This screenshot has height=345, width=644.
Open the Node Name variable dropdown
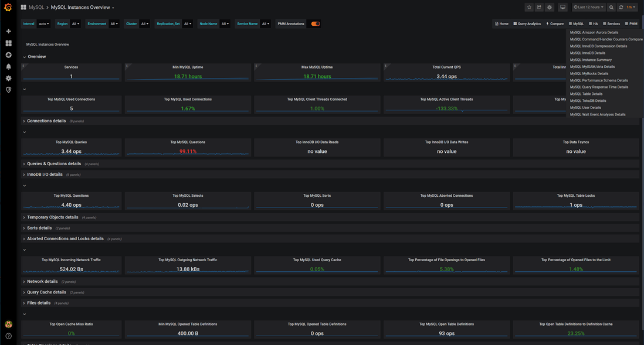tap(225, 24)
